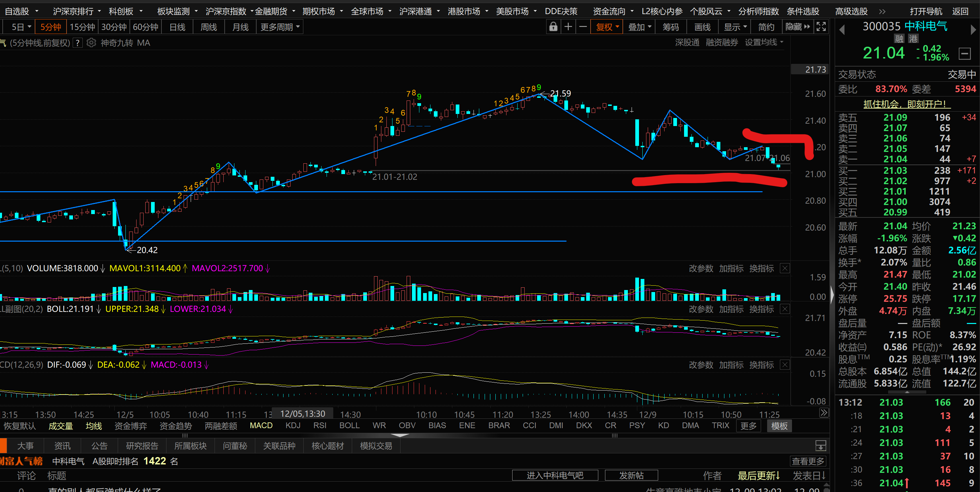Toggle 简约 simple display mode
980x492 pixels.
point(766,27)
